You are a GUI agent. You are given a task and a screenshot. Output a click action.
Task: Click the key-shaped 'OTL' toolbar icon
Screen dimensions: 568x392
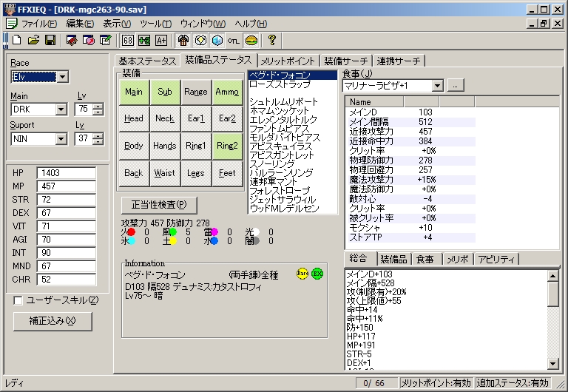point(234,41)
